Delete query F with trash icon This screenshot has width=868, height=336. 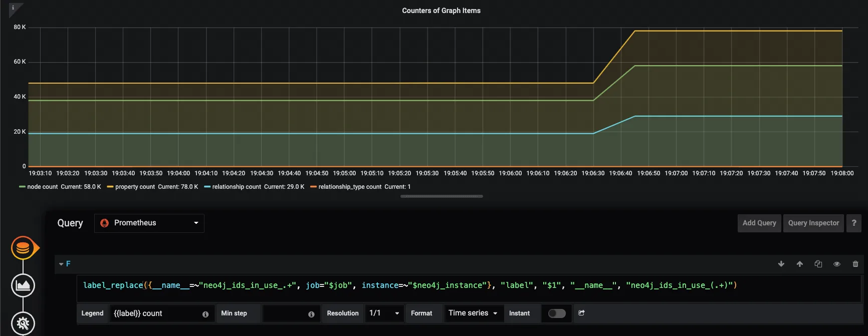(x=855, y=264)
